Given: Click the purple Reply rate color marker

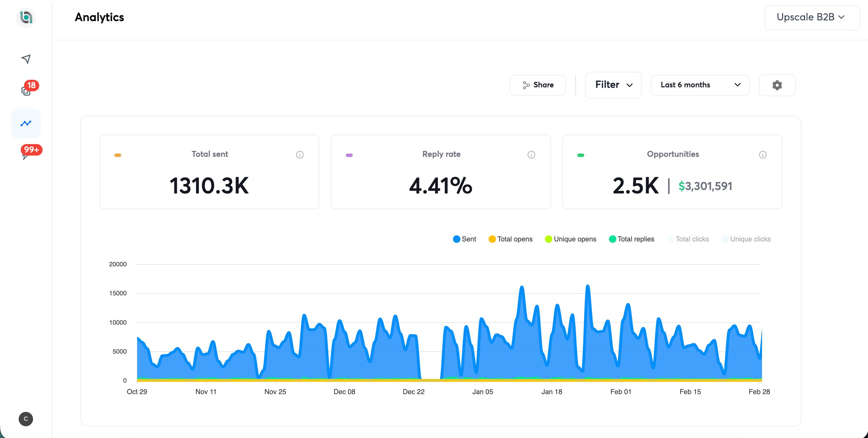Looking at the screenshot, I should click(349, 155).
